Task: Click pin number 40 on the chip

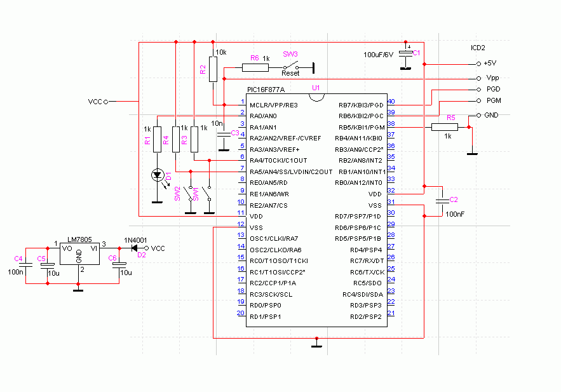Action: click(x=391, y=102)
